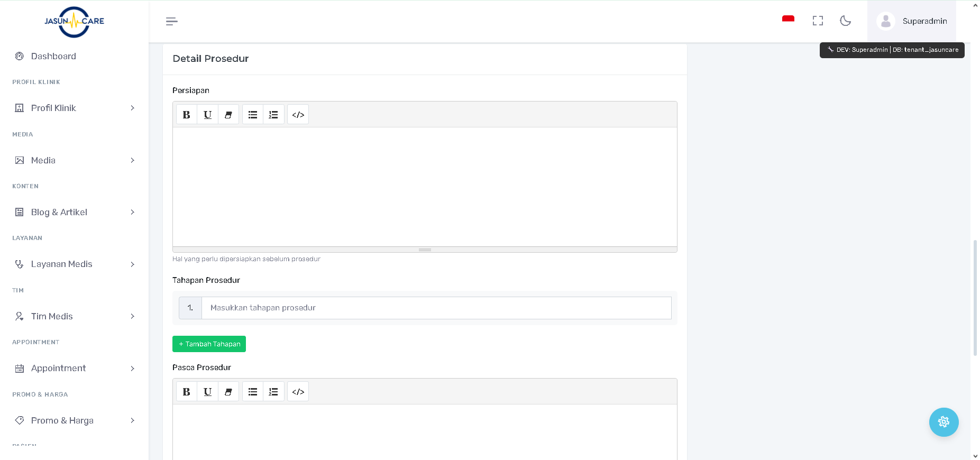
Task: Insert unordered list in Persiapan editor
Action: (x=253, y=115)
